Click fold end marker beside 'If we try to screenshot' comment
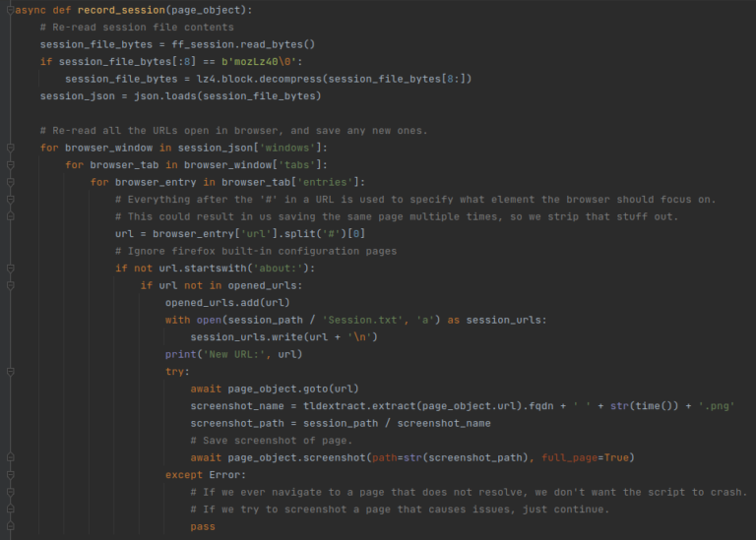This screenshot has height=540, width=756. [10, 510]
